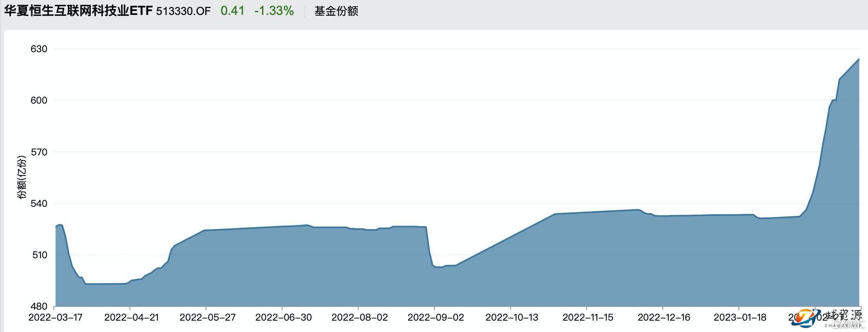868x332 pixels.
Task: Click the date label 2022-08-02
Action: pos(359,317)
